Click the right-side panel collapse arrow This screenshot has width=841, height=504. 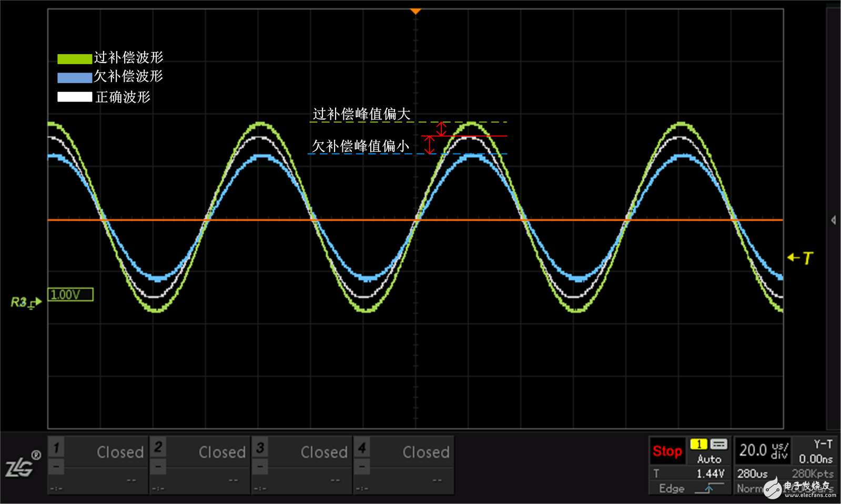[x=834, y=220]
